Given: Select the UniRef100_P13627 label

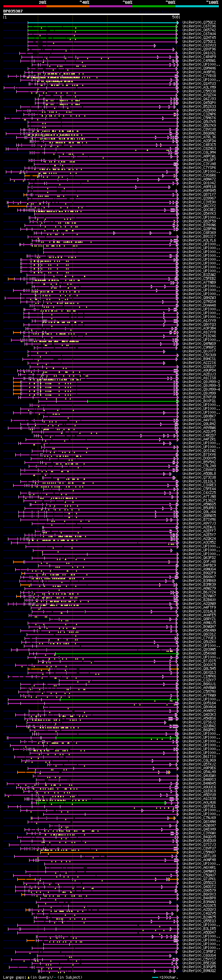Looking at the screenshot, I should click(x=199, y=501).
